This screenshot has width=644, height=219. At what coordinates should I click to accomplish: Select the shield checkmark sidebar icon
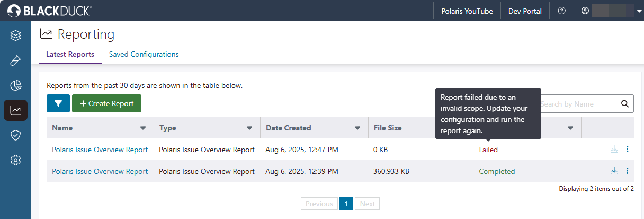click(x=15, y=135)
